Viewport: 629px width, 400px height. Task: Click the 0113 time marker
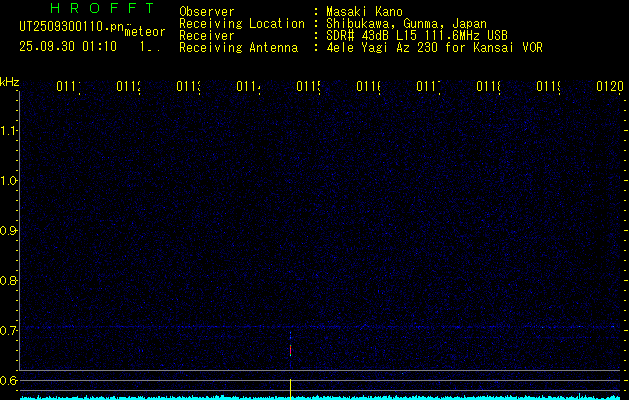tap(188, 87)
